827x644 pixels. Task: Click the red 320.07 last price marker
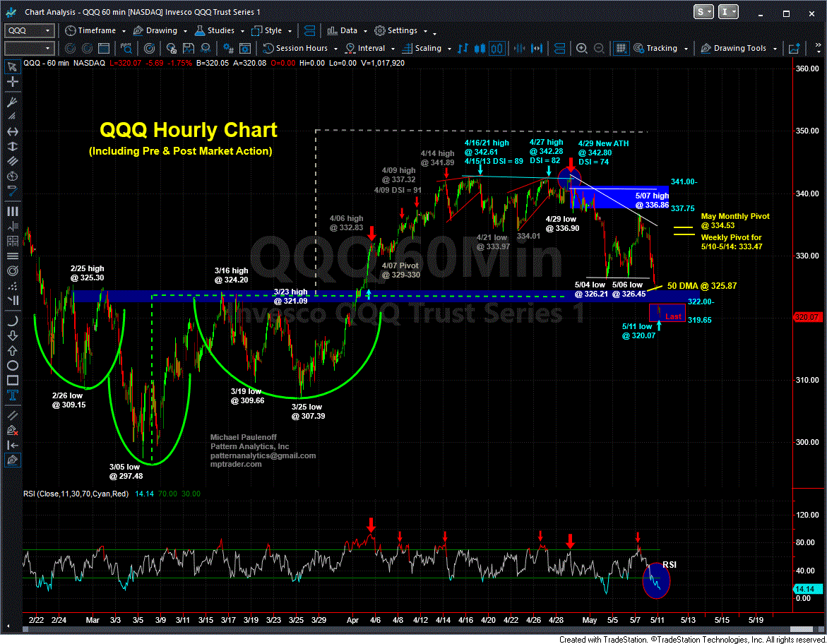tap(807, 317)
